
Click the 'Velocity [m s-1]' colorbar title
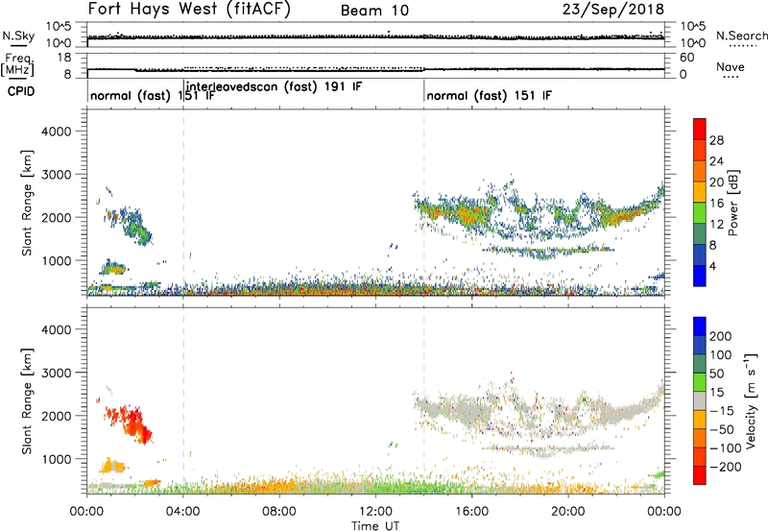751,400
